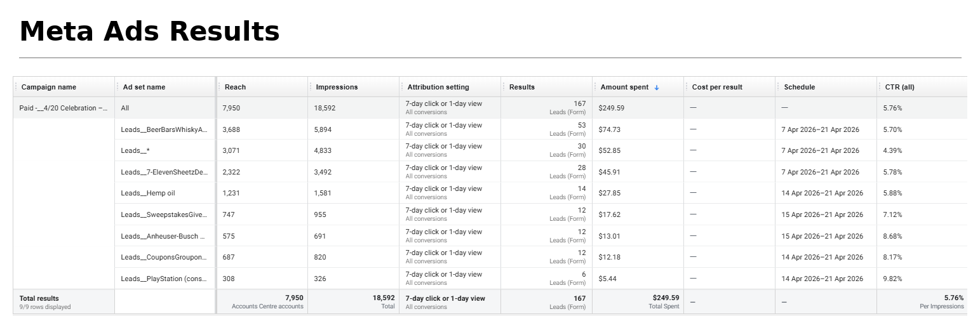
Task: Click impressions value 820
Action: click(320, 257)
